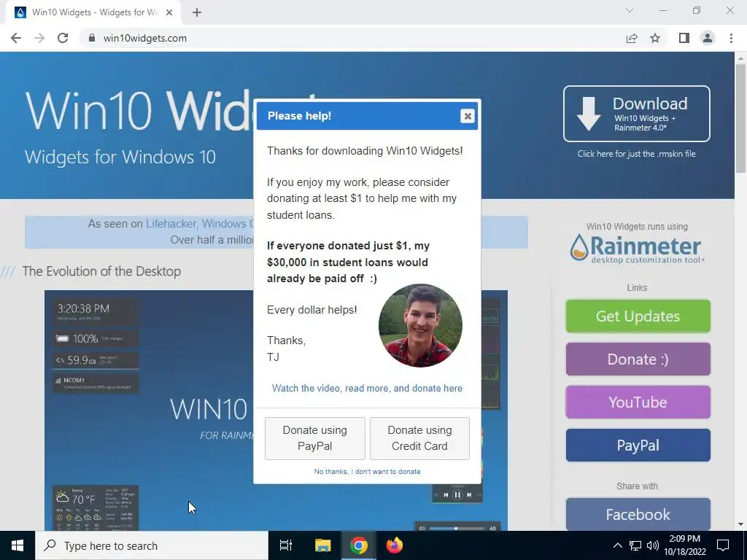The height and width of the screenshot is (560, 747).
Task: Share this page icon in address bar
Action: coord(632,38)
